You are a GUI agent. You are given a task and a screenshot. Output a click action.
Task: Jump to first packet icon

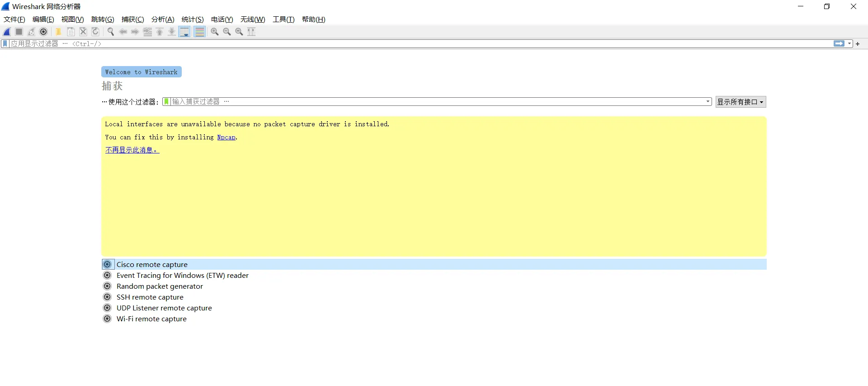coord(160,32)
